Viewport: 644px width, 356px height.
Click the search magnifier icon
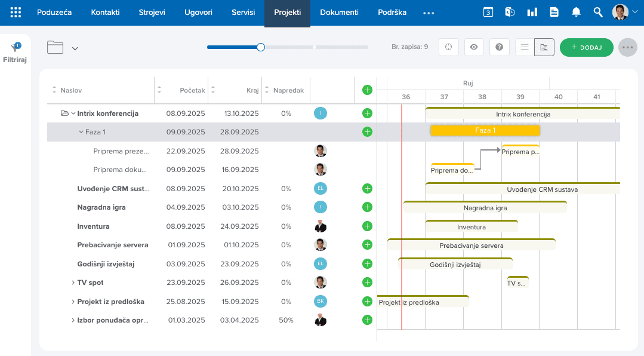[598, 13]
